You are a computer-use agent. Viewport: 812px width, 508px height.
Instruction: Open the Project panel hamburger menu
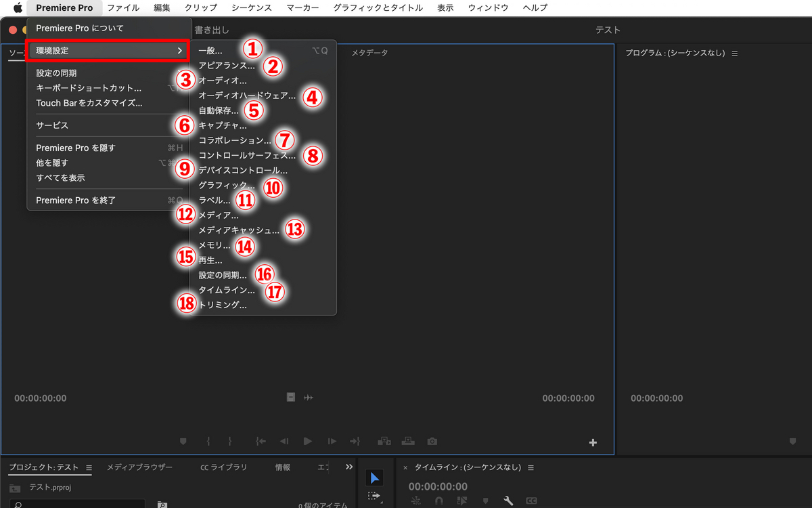point(89,467)
